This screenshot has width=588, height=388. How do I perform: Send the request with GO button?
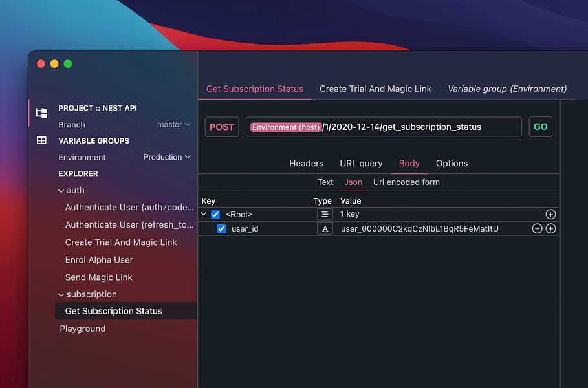pos(540,127)
